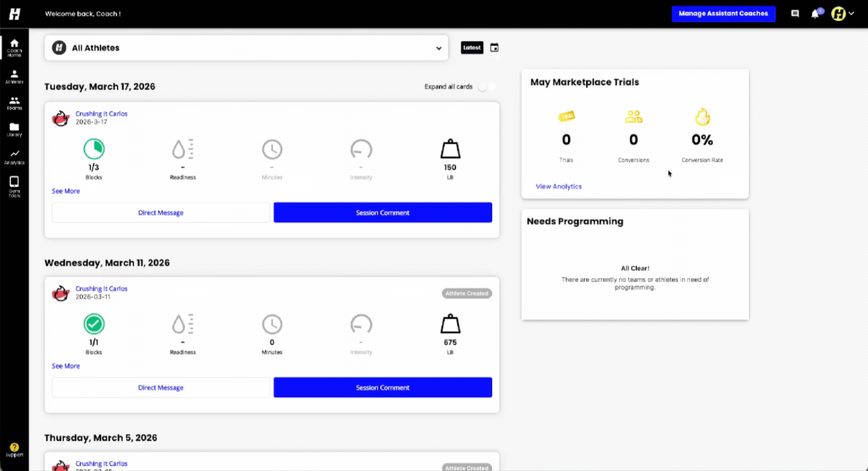This screenshot has height=471, width=868.
Task: Add Session Comment on March 17 card
Action: [383, 213]
